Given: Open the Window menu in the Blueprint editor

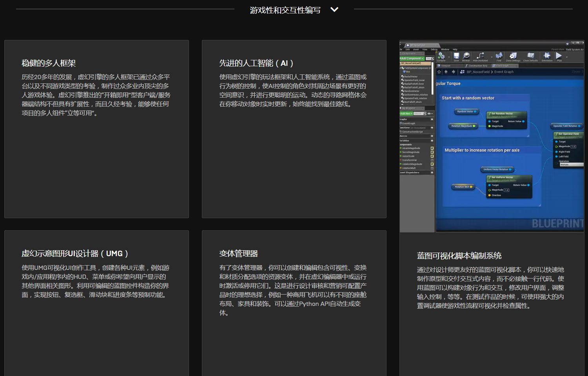Looking at the screenshot, I should click(445, 49).
